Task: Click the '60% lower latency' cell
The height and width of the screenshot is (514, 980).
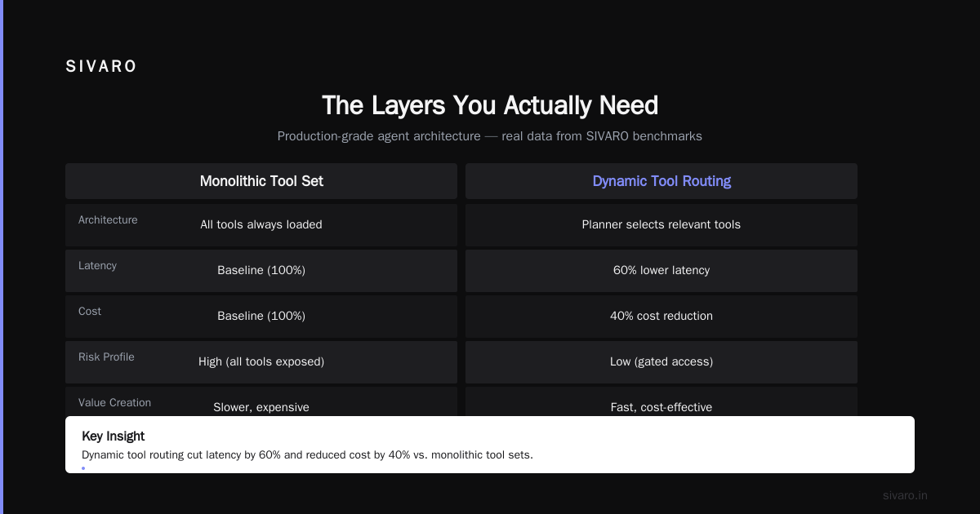Action: (x=661, y=270)
